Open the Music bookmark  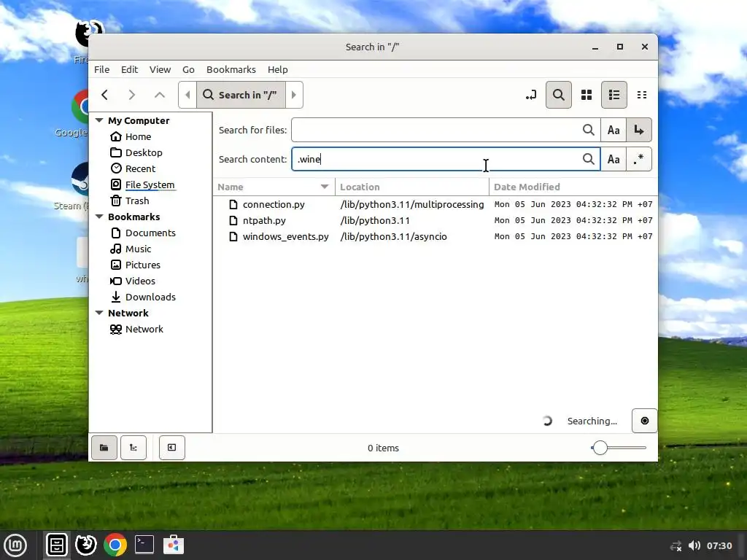138,249
